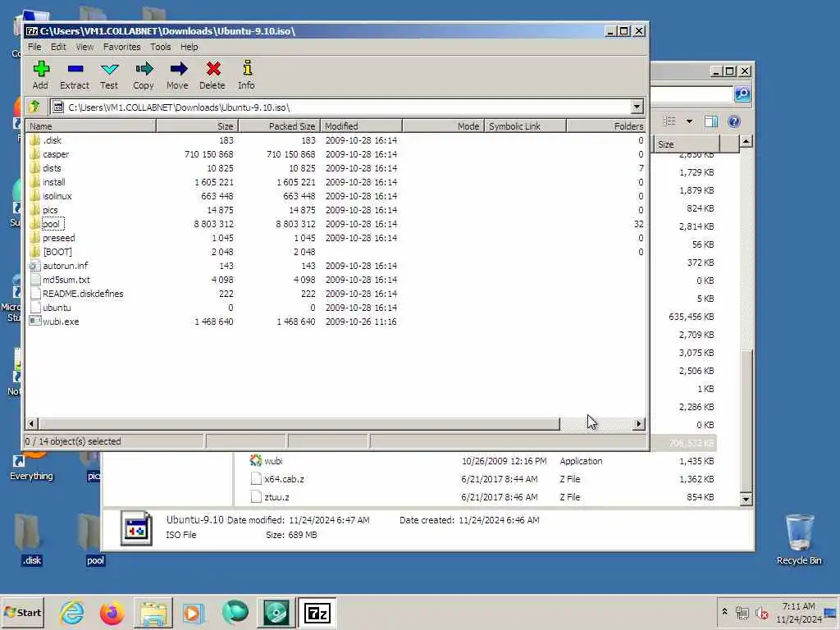Click the Test toolbar icon
The height and width of the screenshot is (630, 840).
click(109, 69)
